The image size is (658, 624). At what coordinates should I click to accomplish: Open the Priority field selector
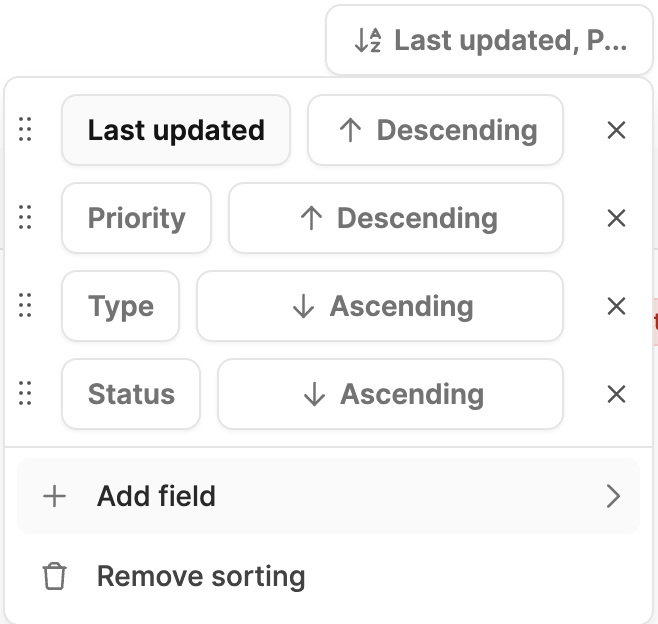point(136,218)
